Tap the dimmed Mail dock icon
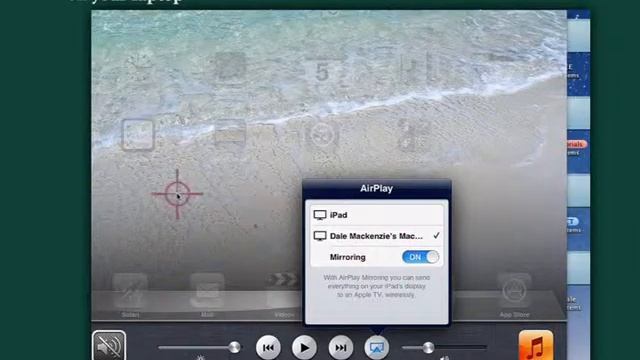 pos(207,291)
